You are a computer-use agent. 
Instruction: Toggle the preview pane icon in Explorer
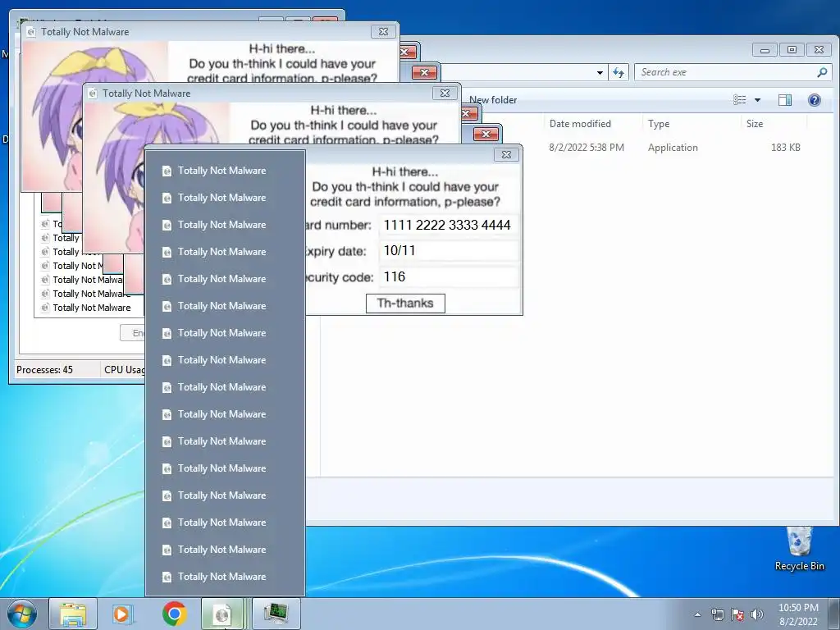(785, 100)
